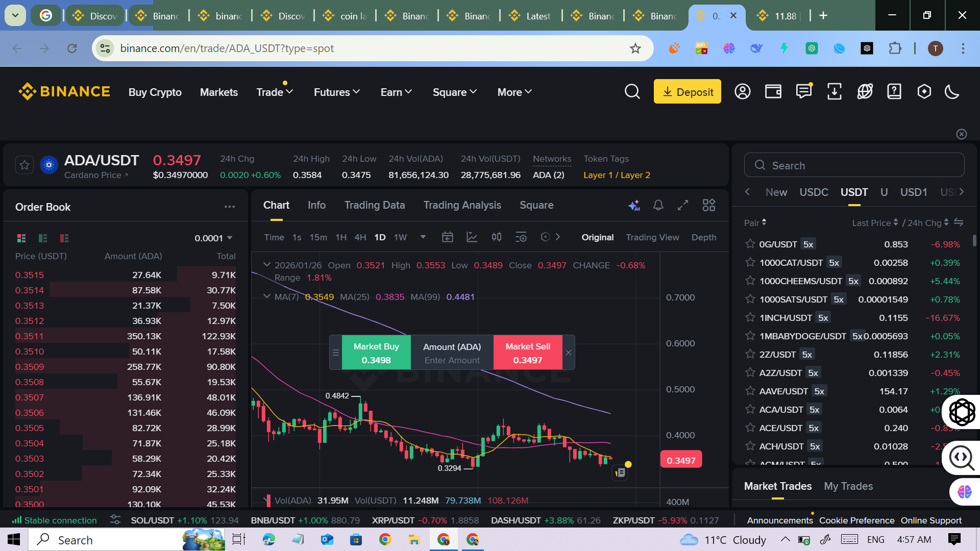The height and width of the screenshot is (551, 980).
Task: Favorite ADA/USDT with star toggle
Action: click(24, 165)
